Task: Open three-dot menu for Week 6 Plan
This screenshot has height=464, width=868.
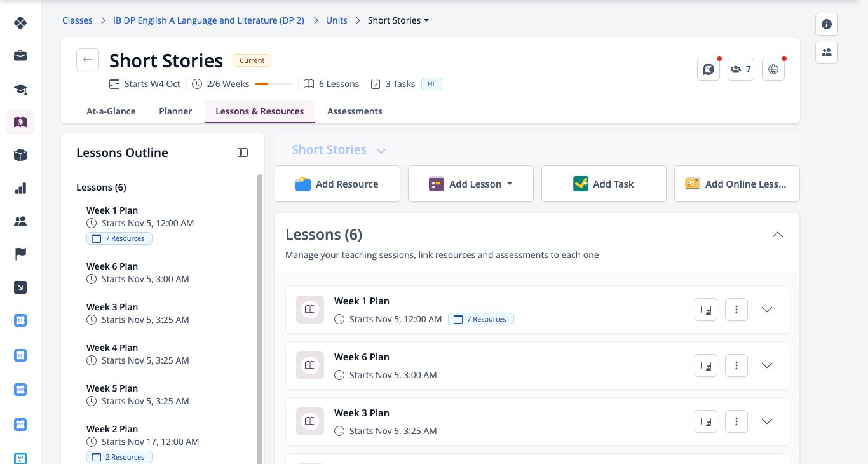Action: click(x=736, y=365)
